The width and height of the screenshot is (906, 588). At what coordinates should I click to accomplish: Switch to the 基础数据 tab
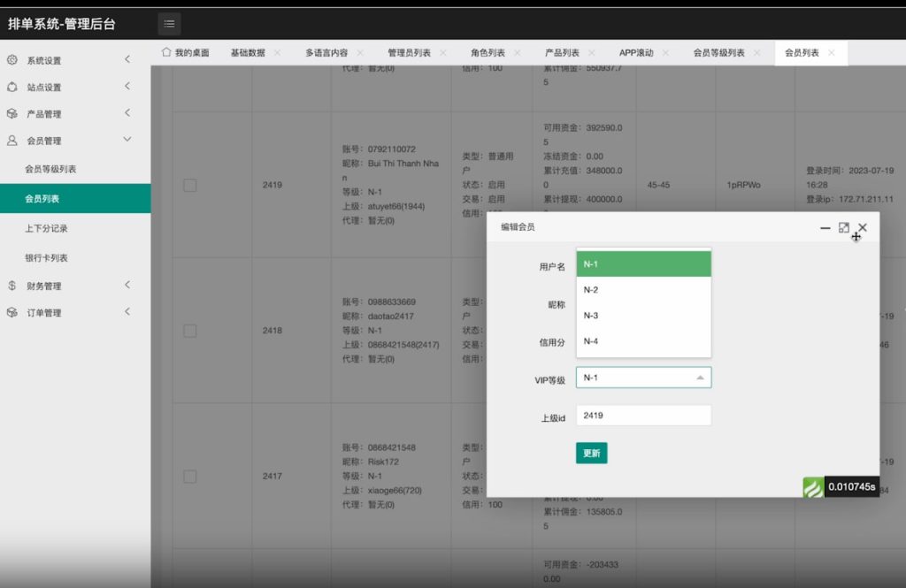[x=248, y=52]
